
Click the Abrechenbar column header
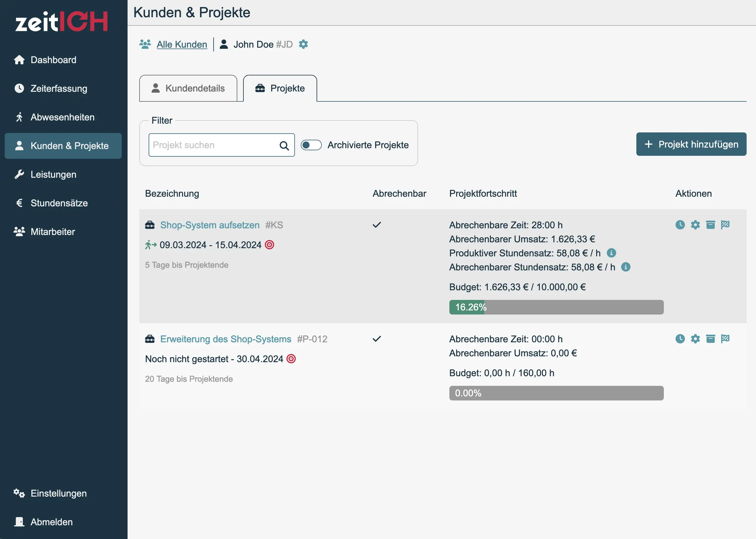[x=399, y=194]
